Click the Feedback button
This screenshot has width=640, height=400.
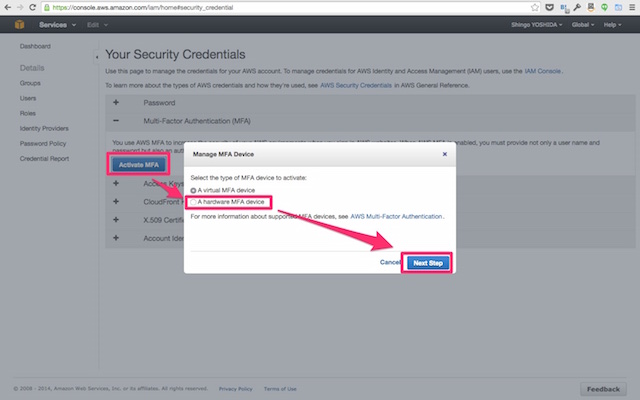[x=603, y=389]
